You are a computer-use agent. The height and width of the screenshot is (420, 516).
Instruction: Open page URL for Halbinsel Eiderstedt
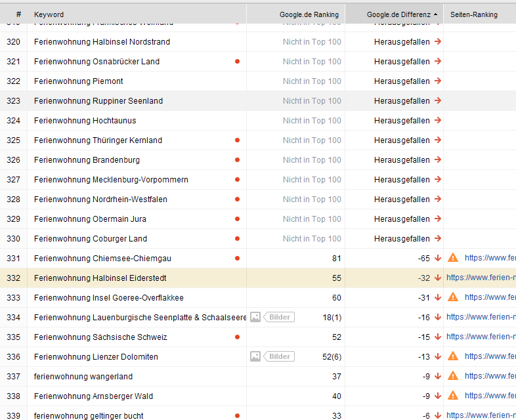(481, 278)
